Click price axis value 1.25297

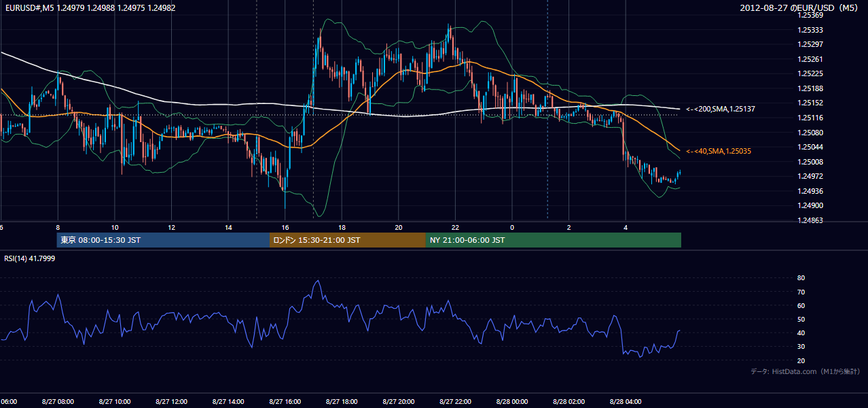click(812, 45)
